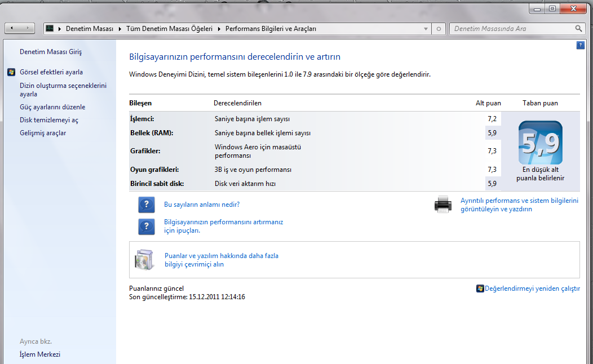Click the 5,9 base score badge

(x=541, y=143)
